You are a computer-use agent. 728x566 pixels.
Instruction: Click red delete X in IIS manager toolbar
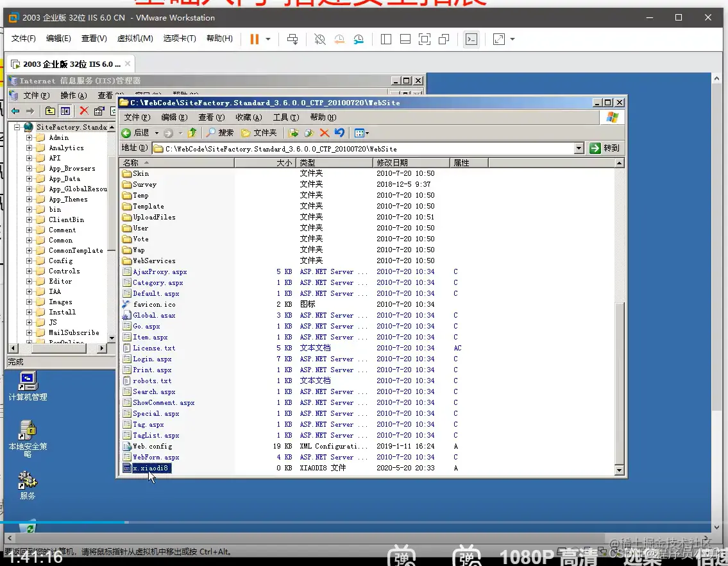[83, 111]
